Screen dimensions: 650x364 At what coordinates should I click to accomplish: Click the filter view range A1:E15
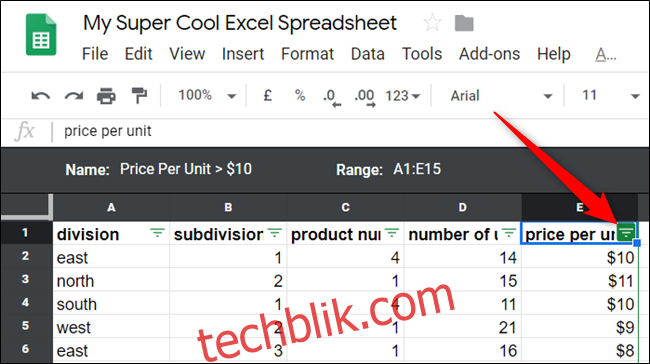417,169
